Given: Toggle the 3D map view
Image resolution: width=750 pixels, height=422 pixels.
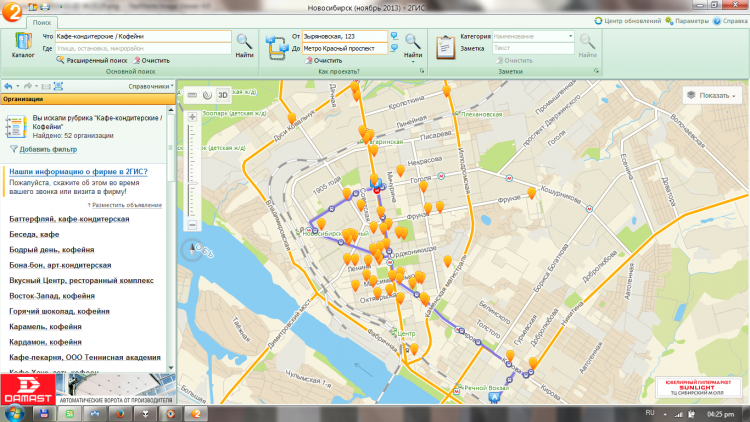Looking at the screenshot, I should 223,95.
